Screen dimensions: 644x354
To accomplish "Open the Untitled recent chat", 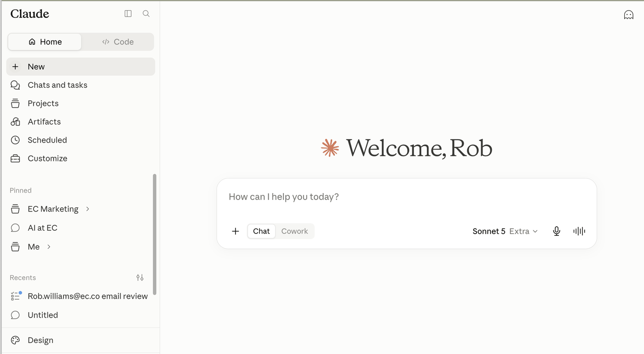I will [78, 315].
